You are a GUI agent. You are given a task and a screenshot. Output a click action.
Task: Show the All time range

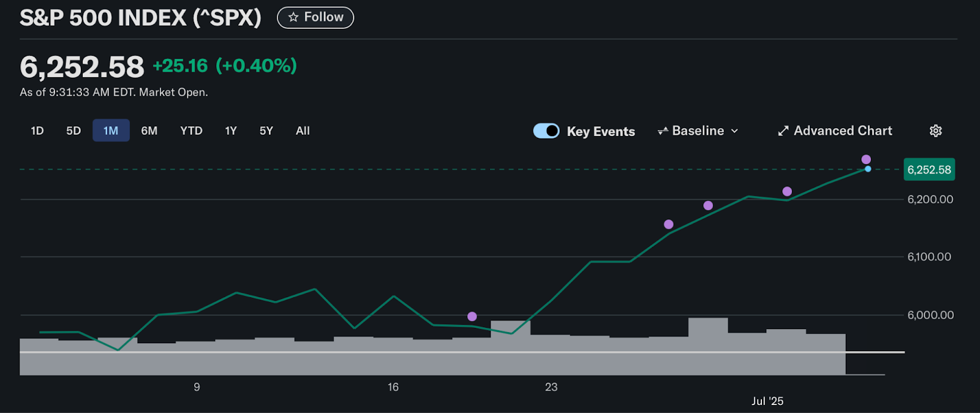tap(303, 131)
